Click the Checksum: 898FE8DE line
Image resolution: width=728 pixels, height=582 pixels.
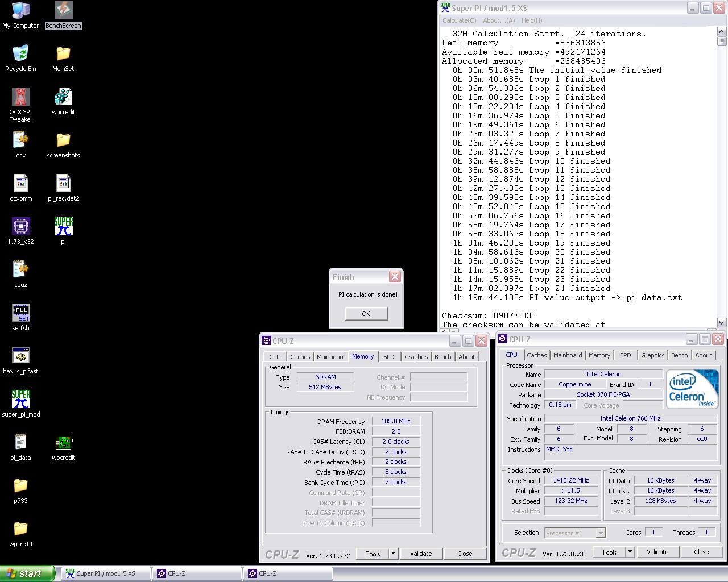point(488,315)
